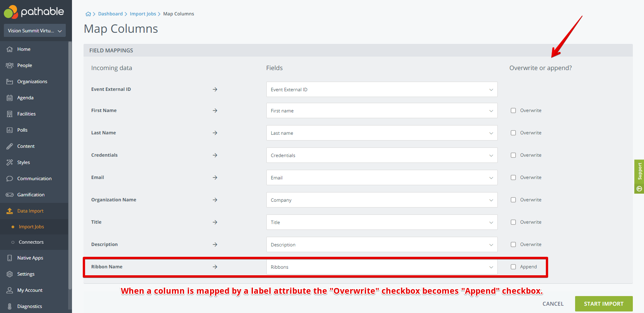This screenshot has height=313, width=644.
Task: Go to Import Jobs breadcrumb link
Action: [143, 14]
